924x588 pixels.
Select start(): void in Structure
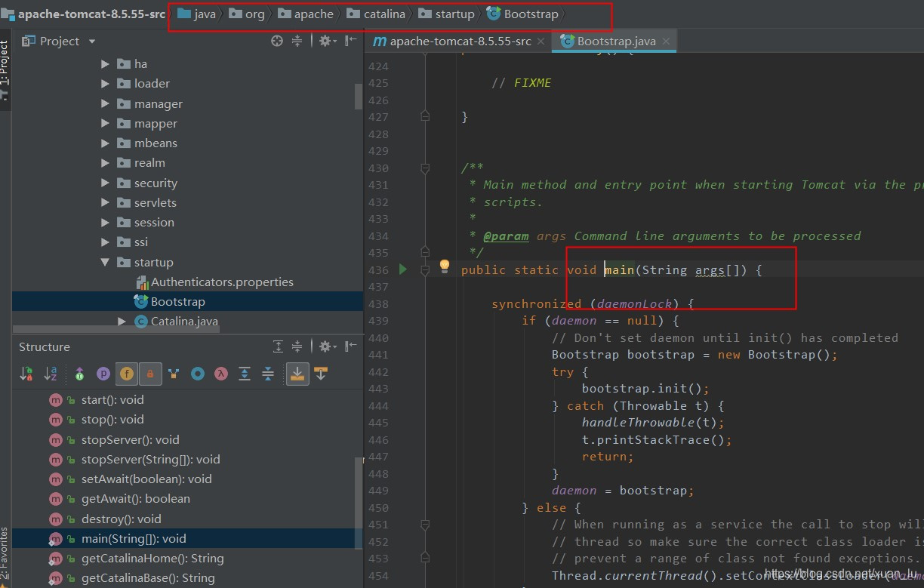coord(112,400)
